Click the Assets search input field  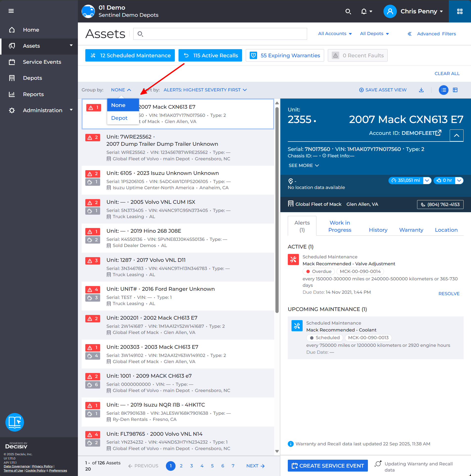pos(220,34)
